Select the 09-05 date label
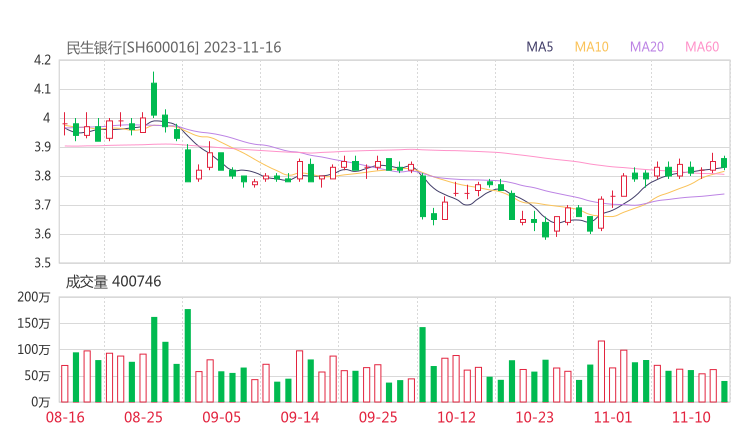 [x=221, y=417]
